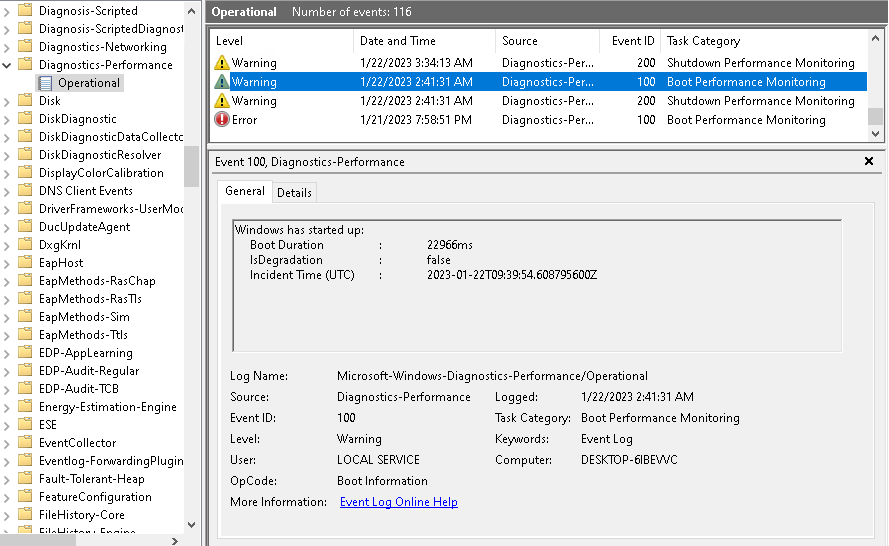Expand the Energy-Estimation-Engine node

tap(7, 408)
